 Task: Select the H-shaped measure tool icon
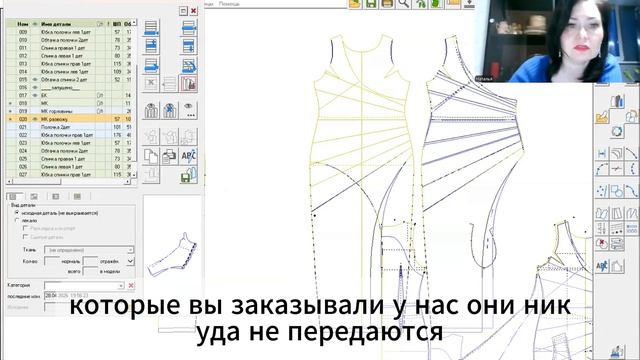tap(602, 153)
